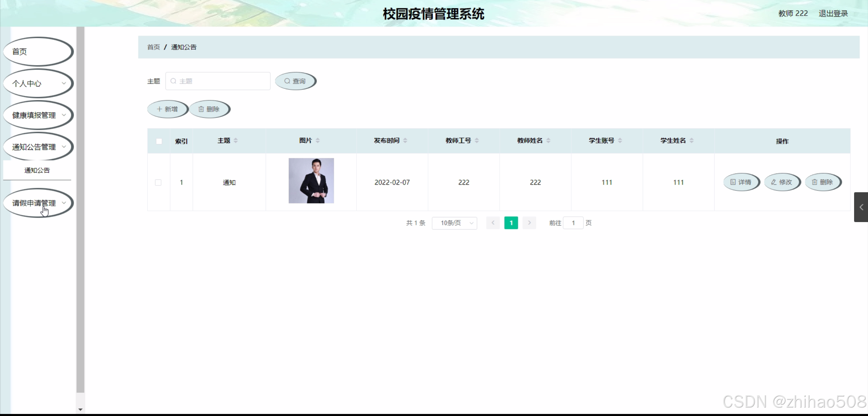
Task: Click the 首页 breadcrumb link
Action: [153, 47]
